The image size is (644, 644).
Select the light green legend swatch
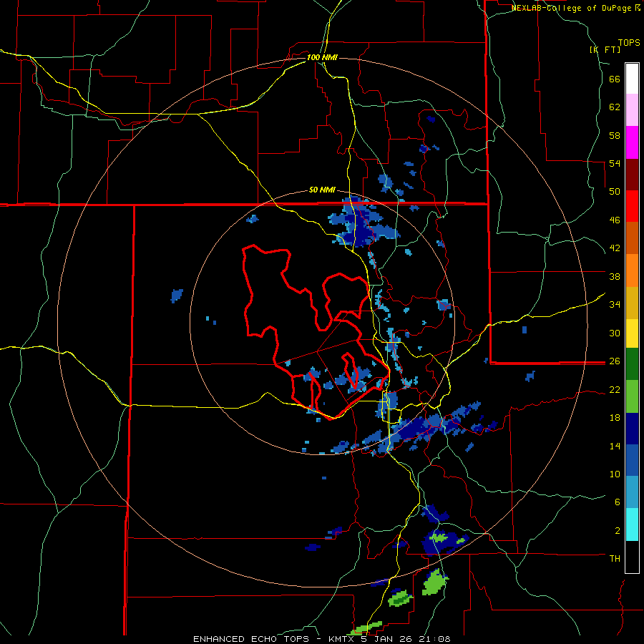(632, 396)
